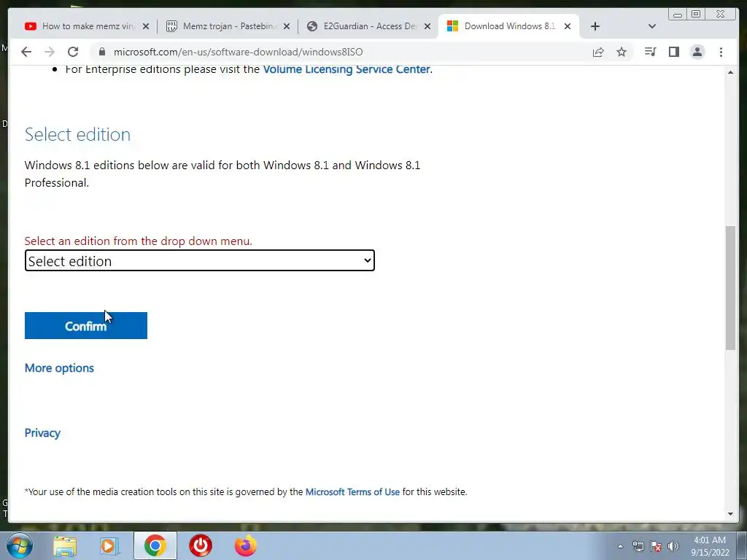Click 'Select an edition from the drop down menu.' text
747x560 pixels.
click(138, 241)
